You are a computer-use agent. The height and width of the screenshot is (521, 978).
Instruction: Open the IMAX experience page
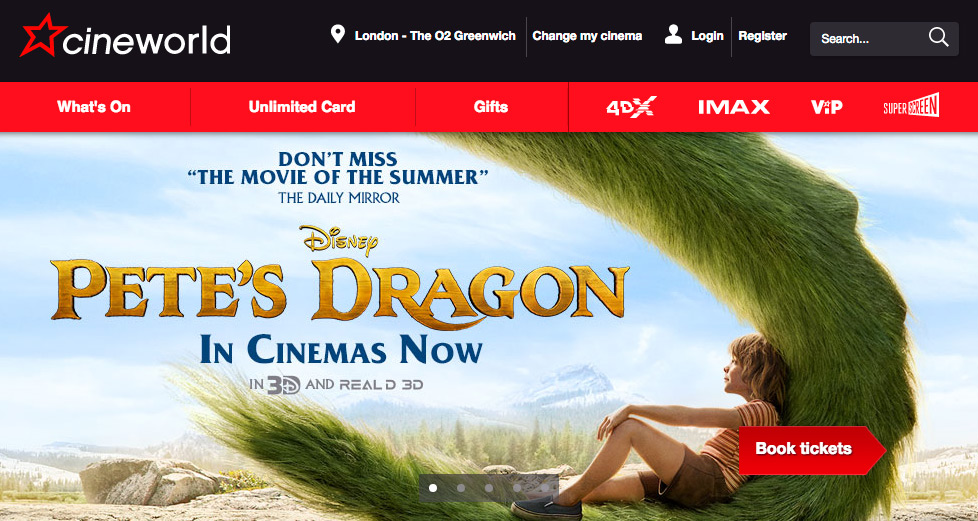point(734,107)
